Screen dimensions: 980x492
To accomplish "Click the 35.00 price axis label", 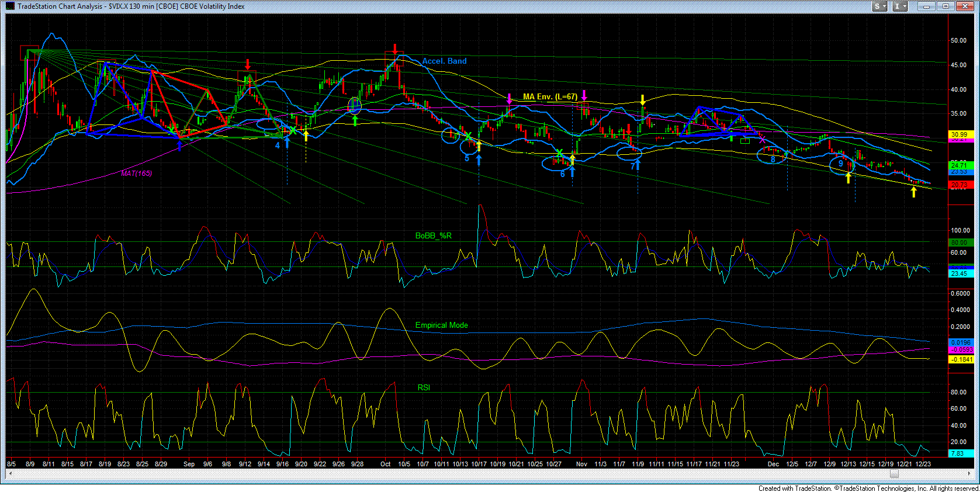I will pyautogui.click(x=958, y=114).
